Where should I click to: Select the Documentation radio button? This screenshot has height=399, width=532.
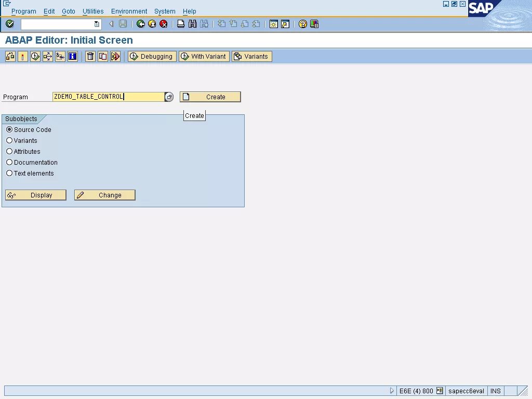coord(9,162)
